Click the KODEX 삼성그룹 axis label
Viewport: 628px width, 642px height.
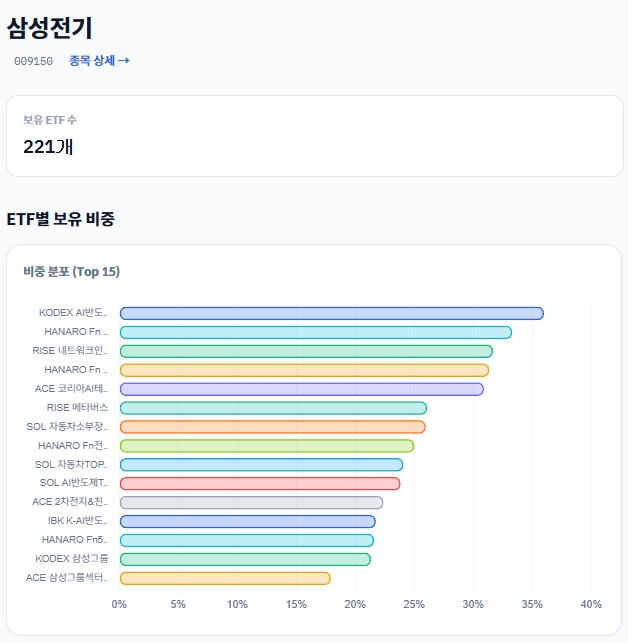coord(72,558)
